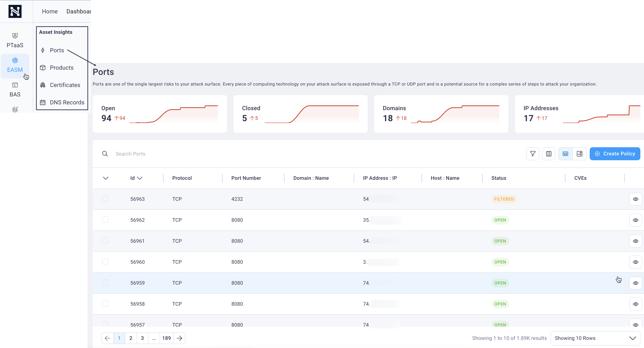Go to page 189
This screenshot has height=348, width=644.
coord(167,338)
